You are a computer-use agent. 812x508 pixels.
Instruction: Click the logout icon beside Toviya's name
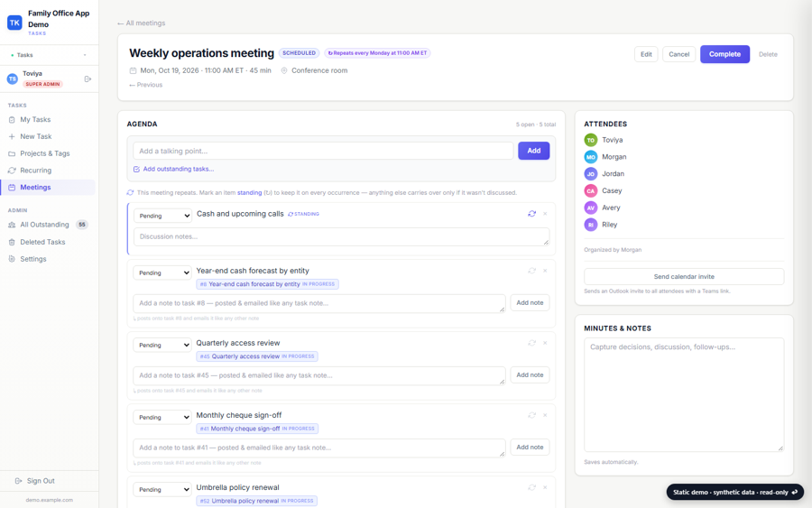pos(88,79)
